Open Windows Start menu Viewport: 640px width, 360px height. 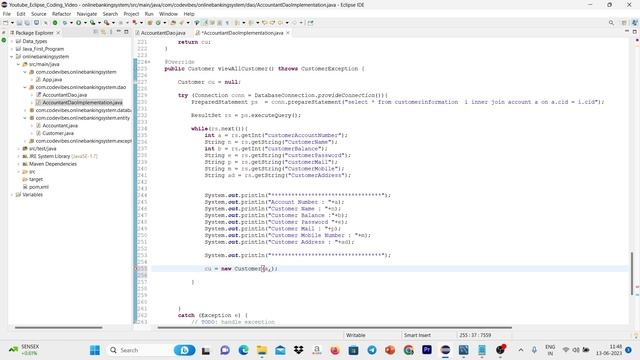click(95, 350)
